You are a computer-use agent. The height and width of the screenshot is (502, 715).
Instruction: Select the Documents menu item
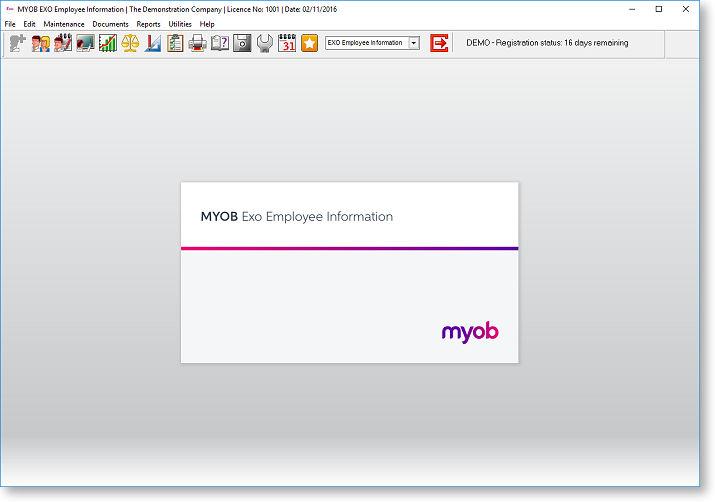click(x=110, y=24)
